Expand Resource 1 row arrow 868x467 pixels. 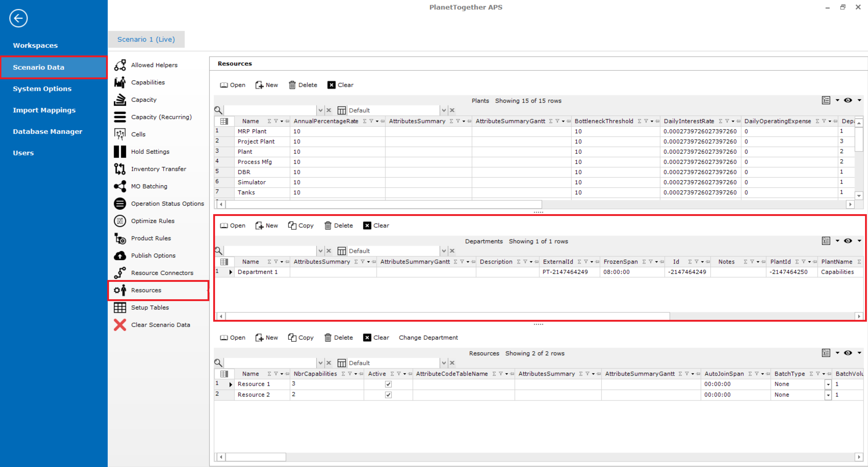pos(230,385)
